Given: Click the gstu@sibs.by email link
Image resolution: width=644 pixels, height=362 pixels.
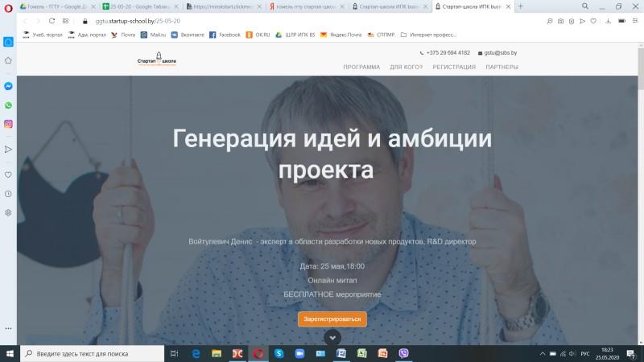Looking at the screenshot, I should click(500, 53).
